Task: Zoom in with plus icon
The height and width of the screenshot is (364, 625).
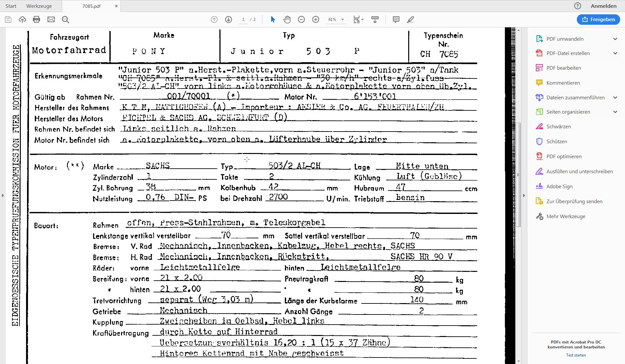Action: [x=316, y=20]
